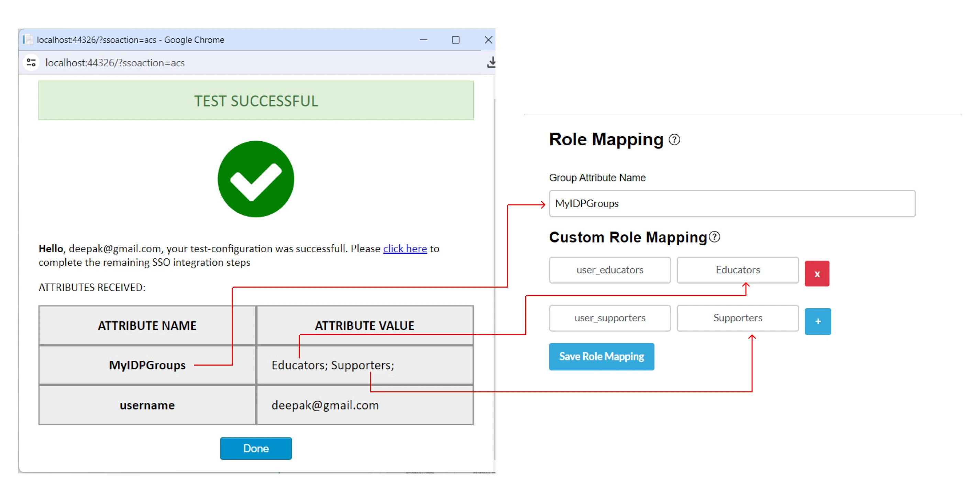Click the ATTRIBUTE NAME column header
The image size is (980, 502).
[x=147, y=325]
